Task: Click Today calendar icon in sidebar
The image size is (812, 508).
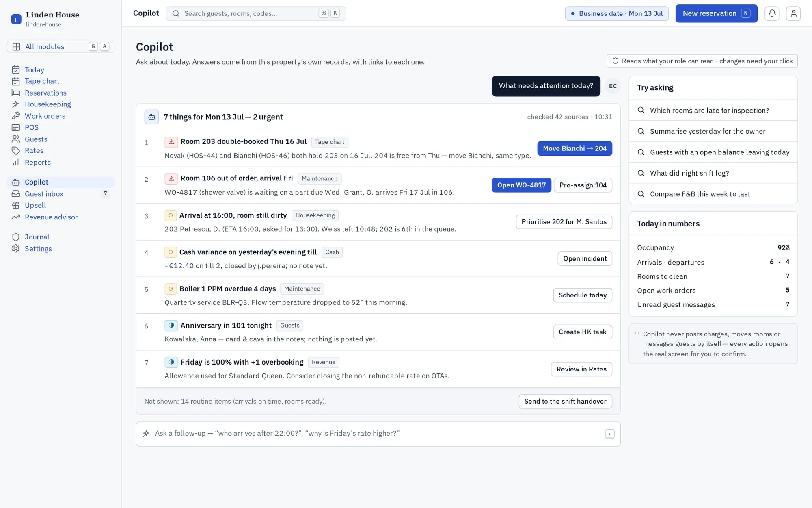Action: click(x=16, y=70)
